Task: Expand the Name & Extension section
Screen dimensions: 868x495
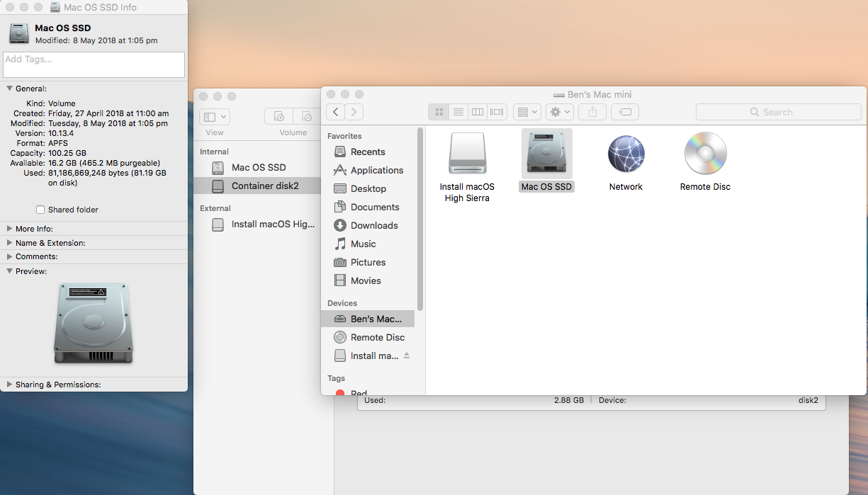Action: point(10,243)
